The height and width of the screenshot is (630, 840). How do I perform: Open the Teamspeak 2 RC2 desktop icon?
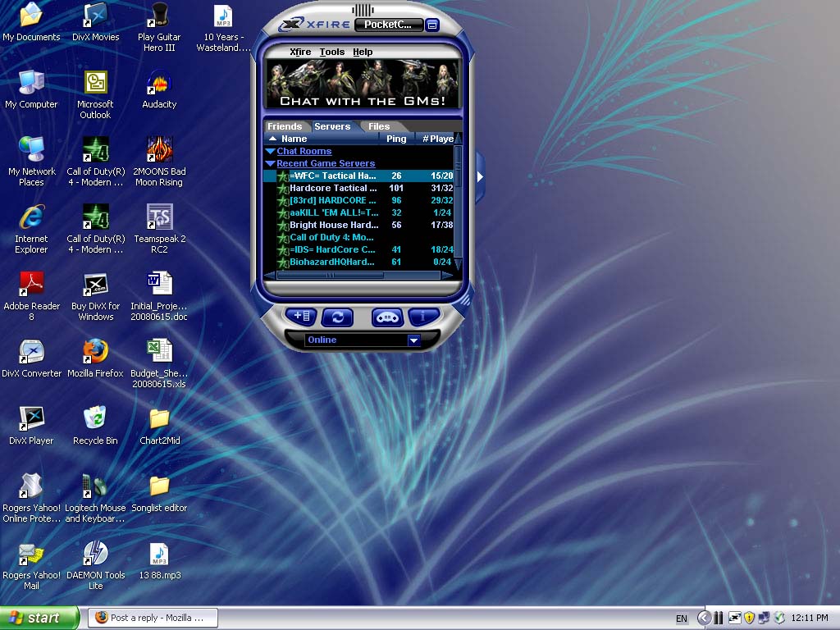(x=159, y=218)
